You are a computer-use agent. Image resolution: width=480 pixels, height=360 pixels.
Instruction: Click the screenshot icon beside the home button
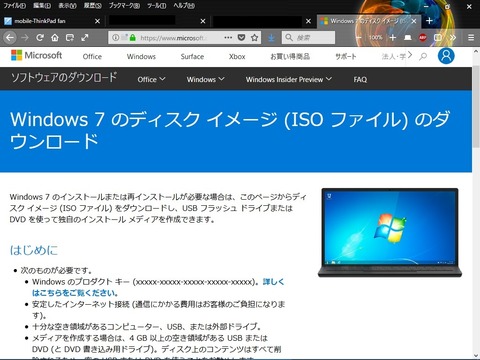click(70, 38)
